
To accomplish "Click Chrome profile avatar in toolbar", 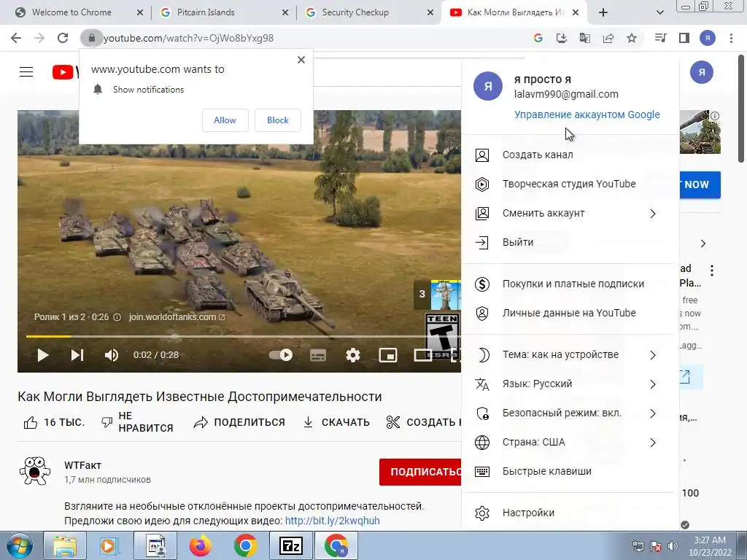I will coord(708,38).
